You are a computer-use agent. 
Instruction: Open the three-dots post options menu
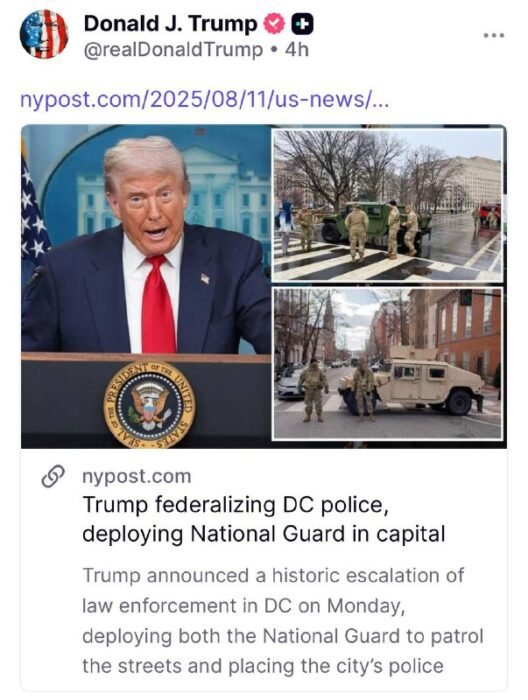494,35
